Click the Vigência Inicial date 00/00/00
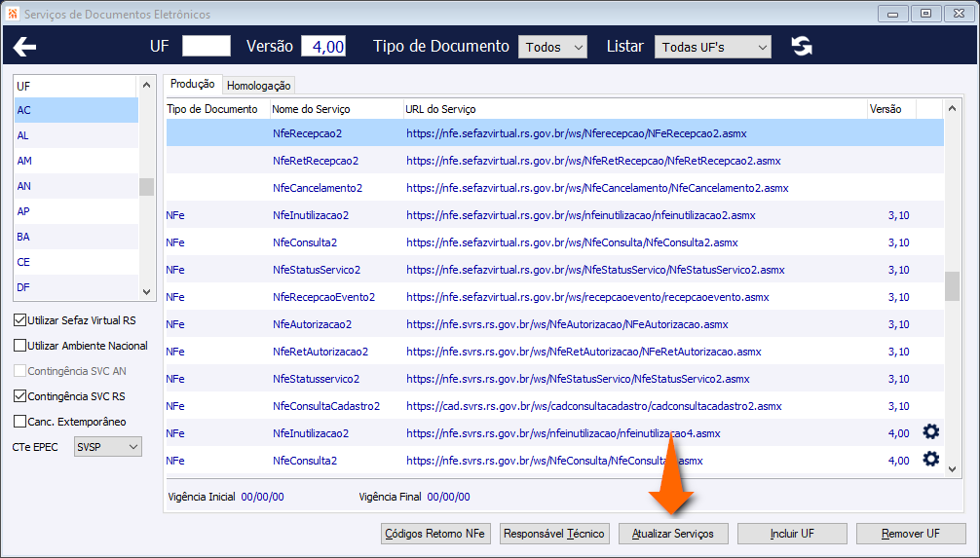The height and width of the screenshot is (558, 980). click(x=262, y=497)
